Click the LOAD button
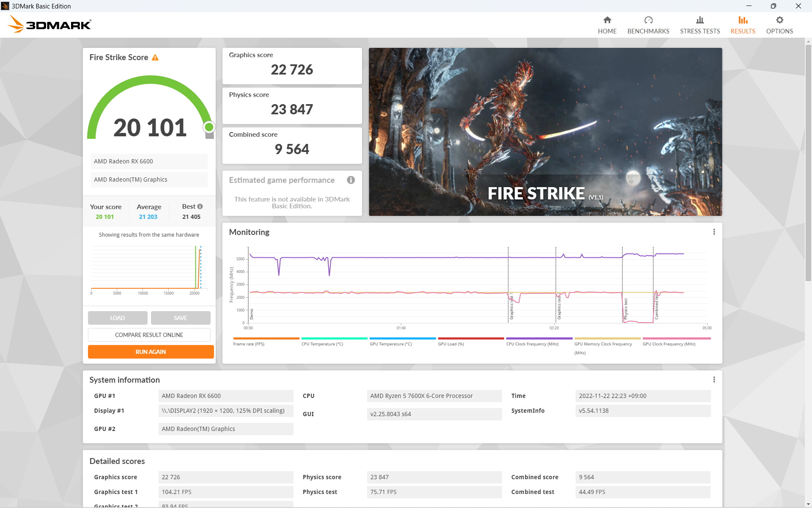This screenshot has width=812, height=508. (118, 318)
